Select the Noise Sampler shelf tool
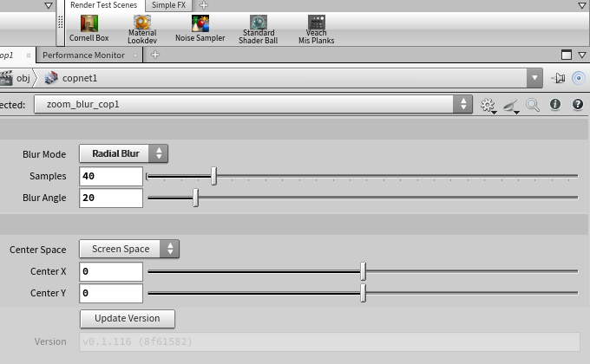Screen dimensions: 590x364 point(200,29)
